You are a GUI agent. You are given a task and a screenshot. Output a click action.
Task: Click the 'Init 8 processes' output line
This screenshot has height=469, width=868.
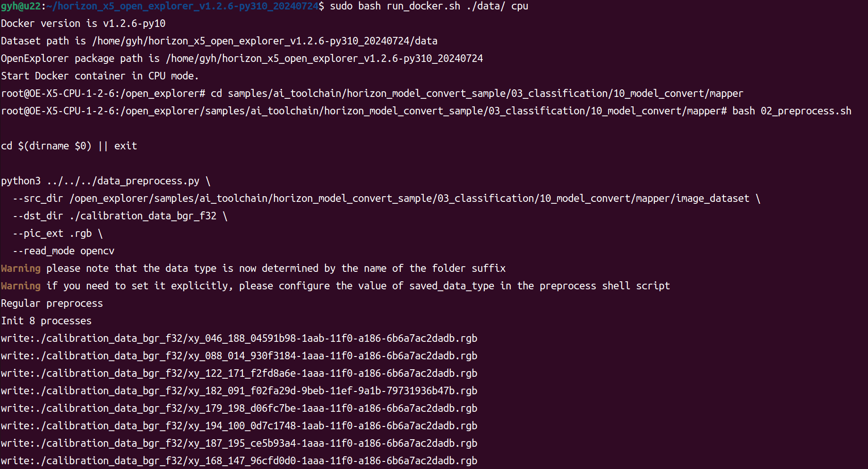[x=46, y=321]
